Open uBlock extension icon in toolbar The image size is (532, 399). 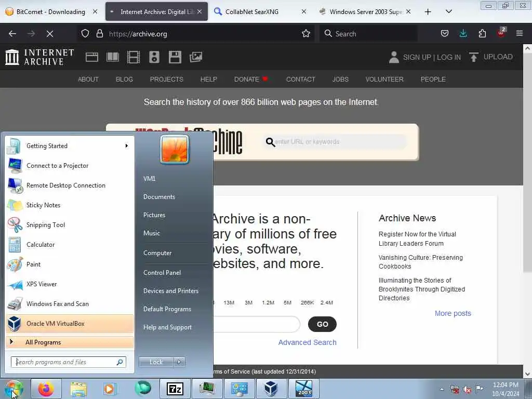point(501,33)
